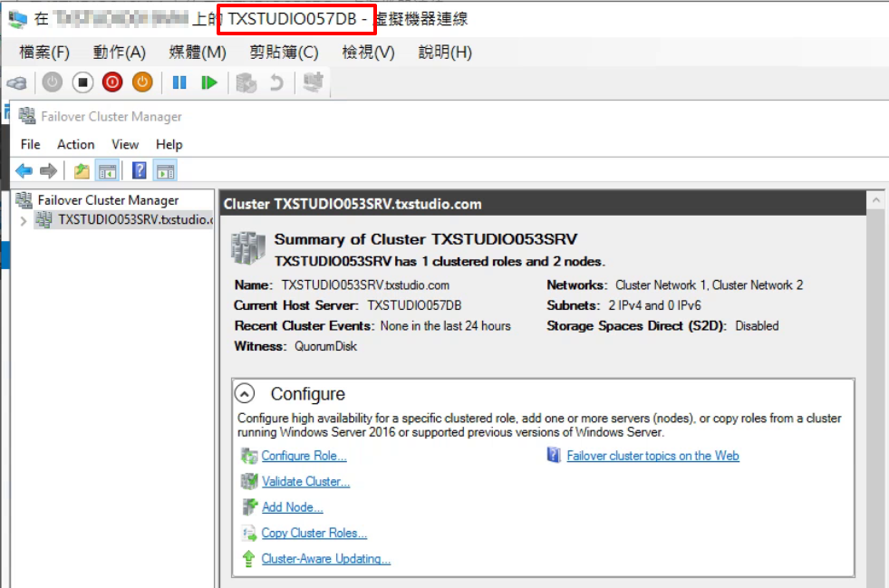
Task: Click the QuorumDisk witness value
Action: click(x=325, y=346)
